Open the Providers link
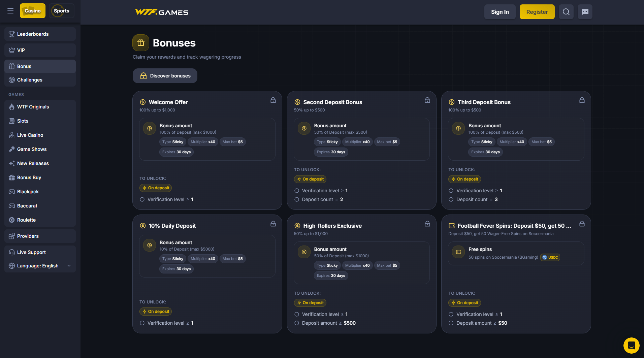Viewport: 644px width, 358px height. pos(40,236)
